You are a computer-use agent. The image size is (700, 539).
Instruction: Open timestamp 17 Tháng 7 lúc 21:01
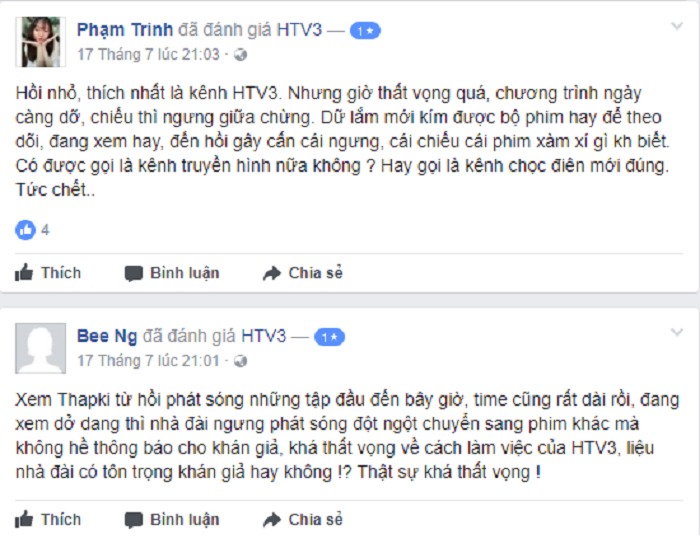149,361
